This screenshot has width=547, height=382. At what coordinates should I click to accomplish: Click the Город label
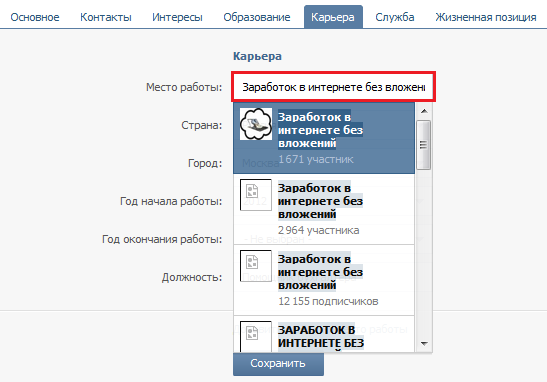pos(205,163)
